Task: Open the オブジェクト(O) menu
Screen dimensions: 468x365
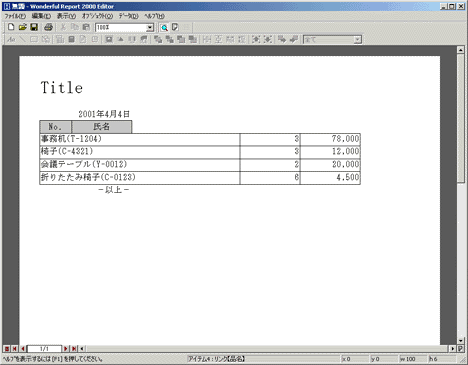Action: click(x=97, y=16)
